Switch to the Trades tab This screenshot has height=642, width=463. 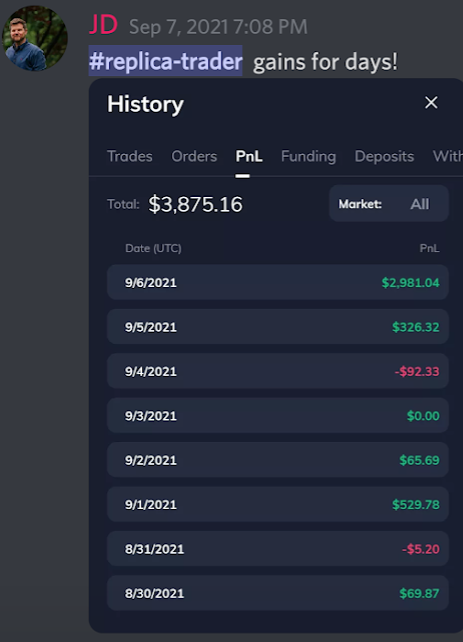(x=130, y=156)
